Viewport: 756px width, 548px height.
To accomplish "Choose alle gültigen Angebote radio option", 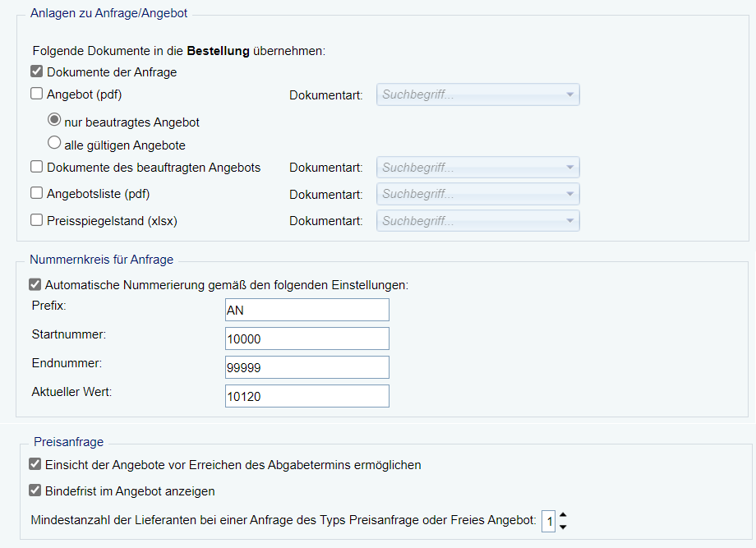I will pyautogui.click(x=55, y=143).
